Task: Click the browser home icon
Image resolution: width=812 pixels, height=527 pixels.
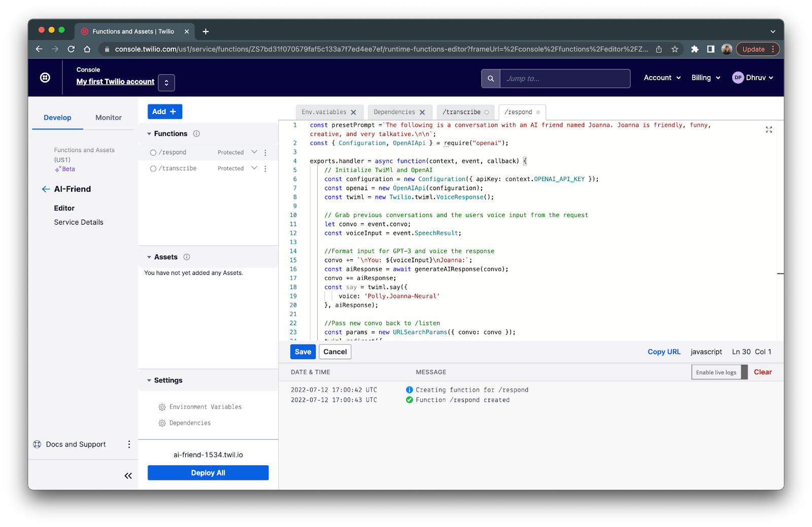Action: click(87, 49)
